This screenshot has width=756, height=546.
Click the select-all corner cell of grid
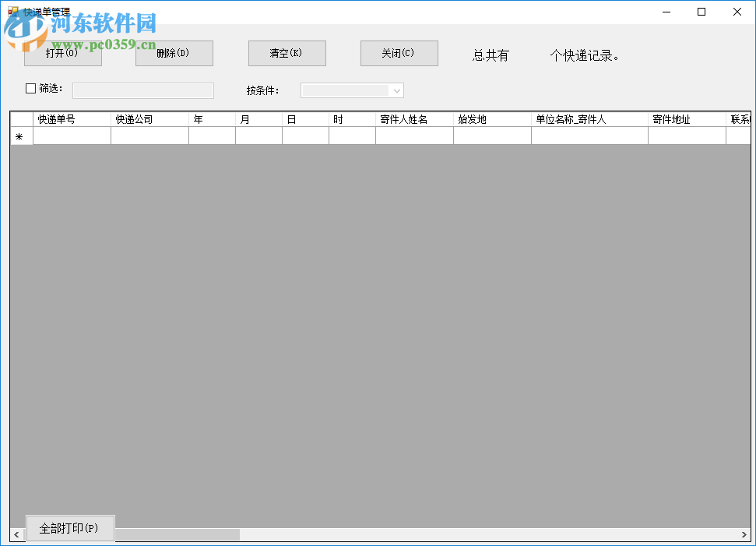22,119
